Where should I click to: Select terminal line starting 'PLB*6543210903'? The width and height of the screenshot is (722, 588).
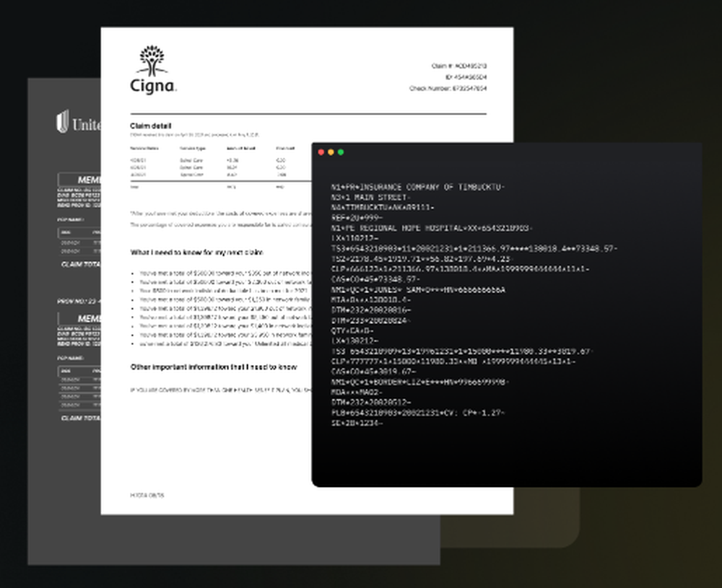[x=418, y=413]
